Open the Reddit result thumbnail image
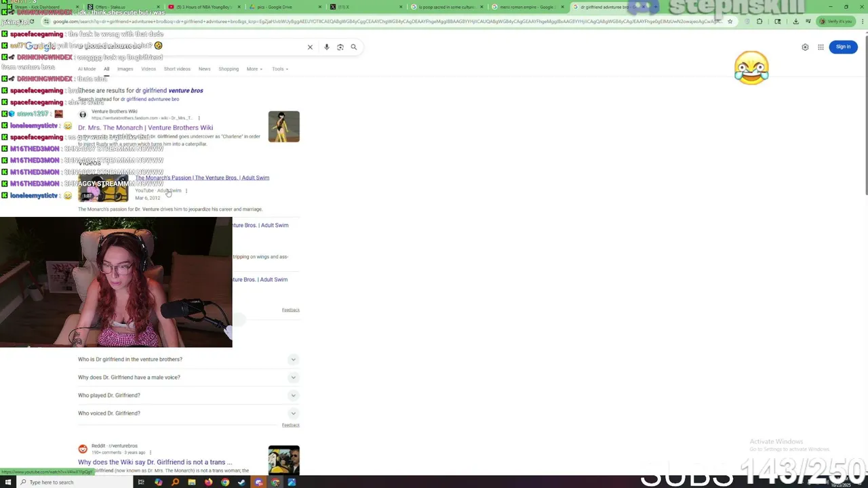868x488 pixels. coord(283,460)
